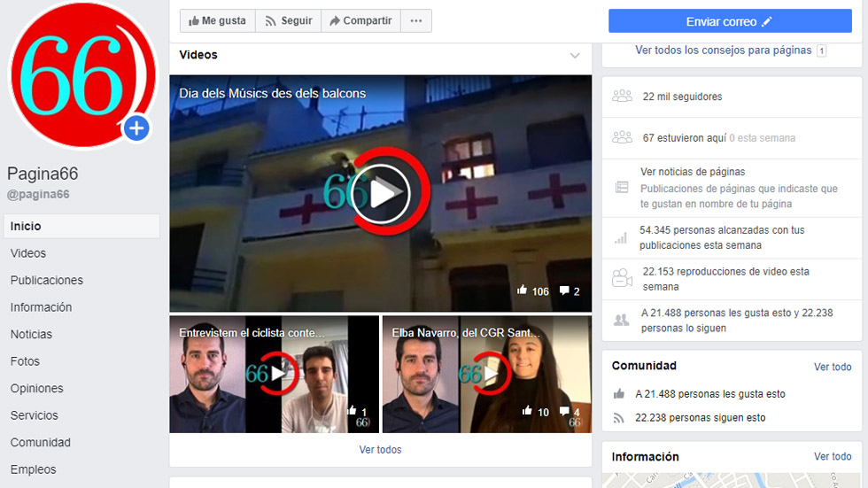The width and height of the screenshot is (868, 488).
Task: Open Publicaciones in the left sidebar
Action: click(47, 280)
